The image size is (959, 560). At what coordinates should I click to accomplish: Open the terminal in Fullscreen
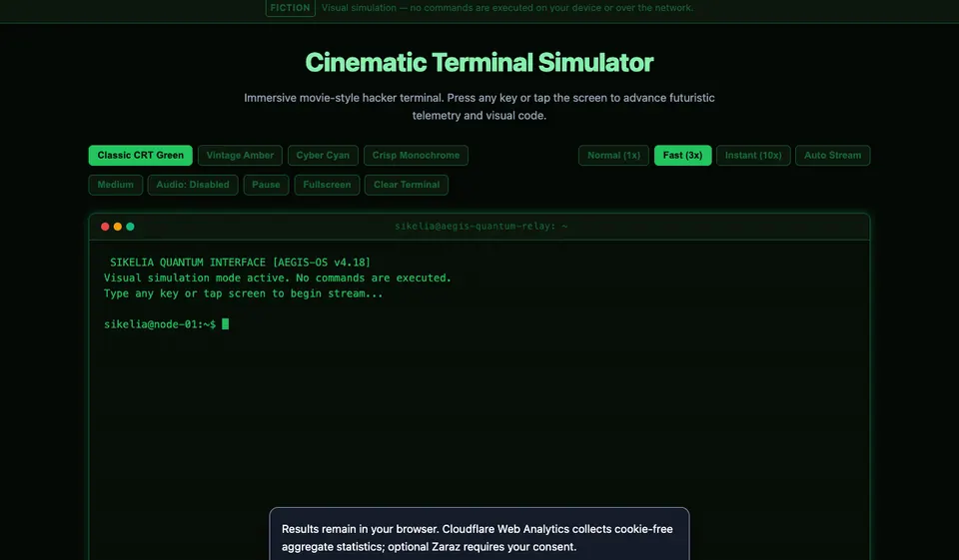click(x=327, y=185)
